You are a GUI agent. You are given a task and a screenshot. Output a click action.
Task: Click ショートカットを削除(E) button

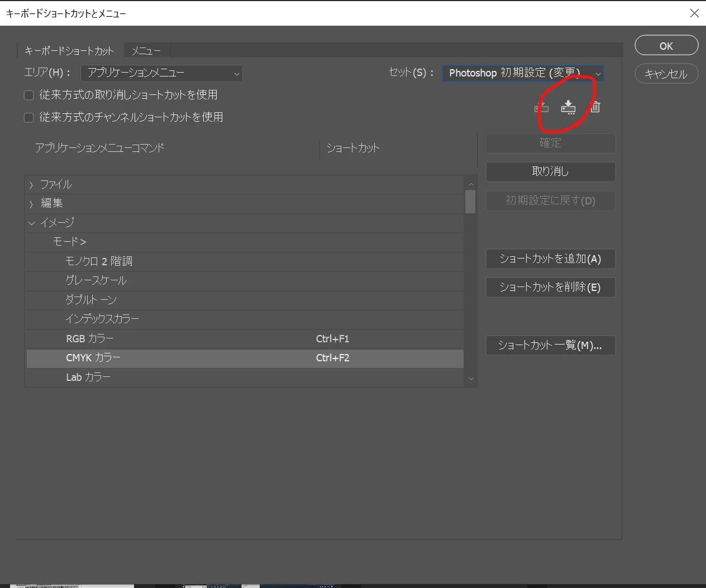click(550, 287)
